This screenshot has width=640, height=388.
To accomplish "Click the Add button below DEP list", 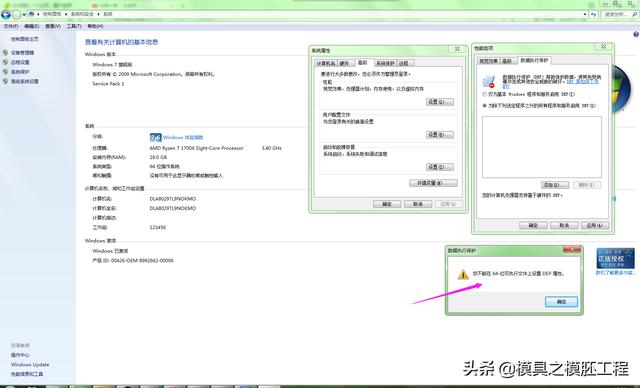I will pyautogui.click(x=555, y=185).
